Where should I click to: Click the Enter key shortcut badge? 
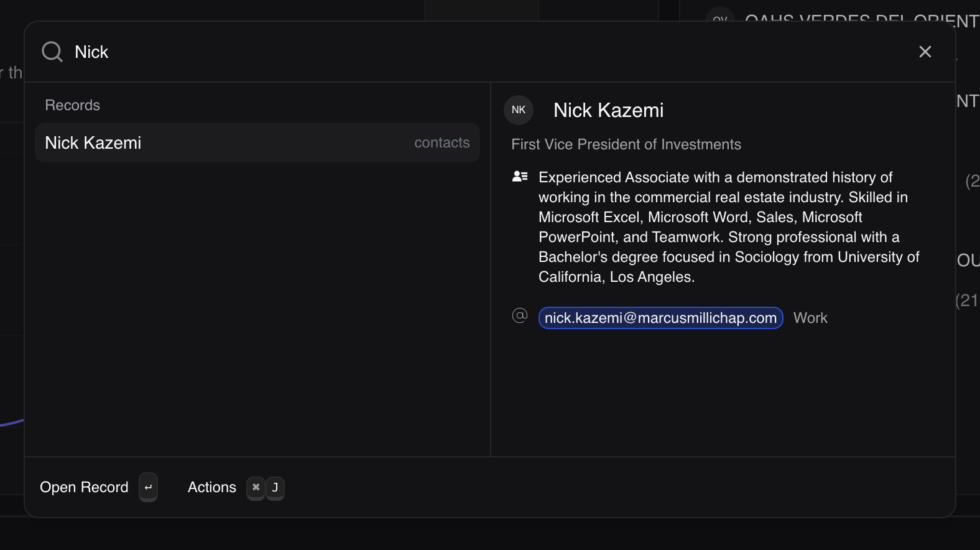tap(148, 487)
